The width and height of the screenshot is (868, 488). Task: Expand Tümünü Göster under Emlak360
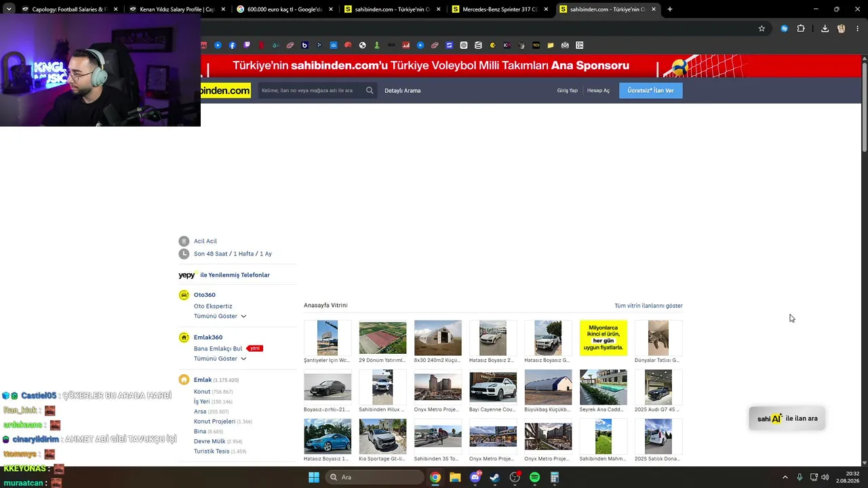pos(220,359)
